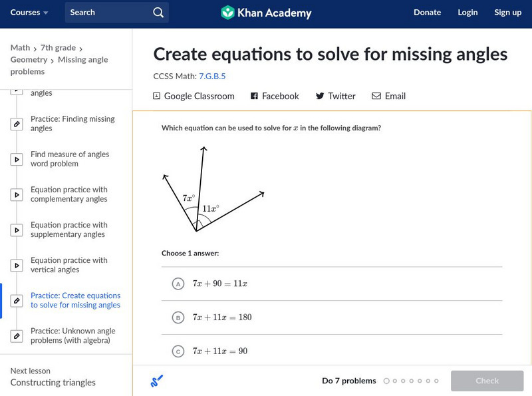Open the 'Find measure of angles word problem' video
532x396 pixels.
pyautogui.click(x=69, y=159)
